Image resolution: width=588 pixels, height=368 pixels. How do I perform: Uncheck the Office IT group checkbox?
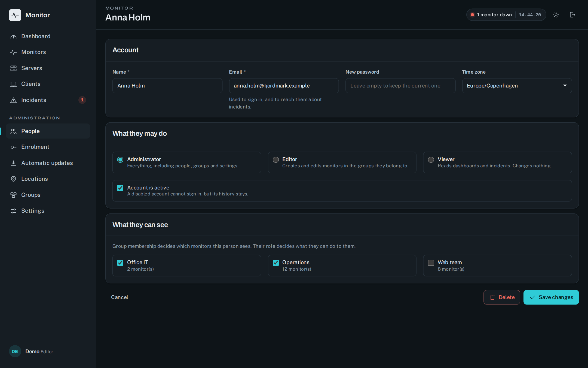[120, 263]
